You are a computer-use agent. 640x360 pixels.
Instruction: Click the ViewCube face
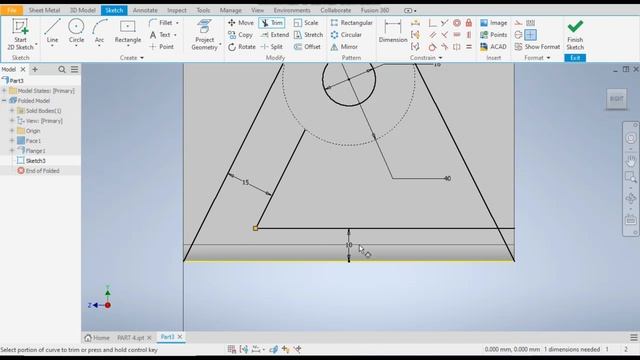(x=616, y=99)
